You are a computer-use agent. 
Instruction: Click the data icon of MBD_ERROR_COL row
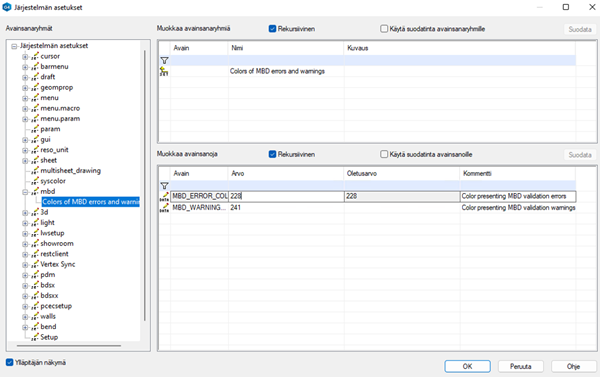click(164, 197)
